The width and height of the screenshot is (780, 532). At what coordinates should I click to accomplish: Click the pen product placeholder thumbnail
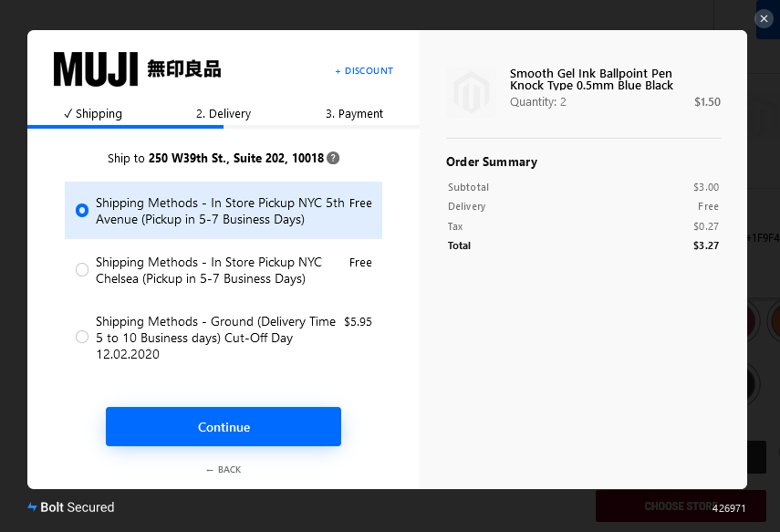[x=471, y=92]
